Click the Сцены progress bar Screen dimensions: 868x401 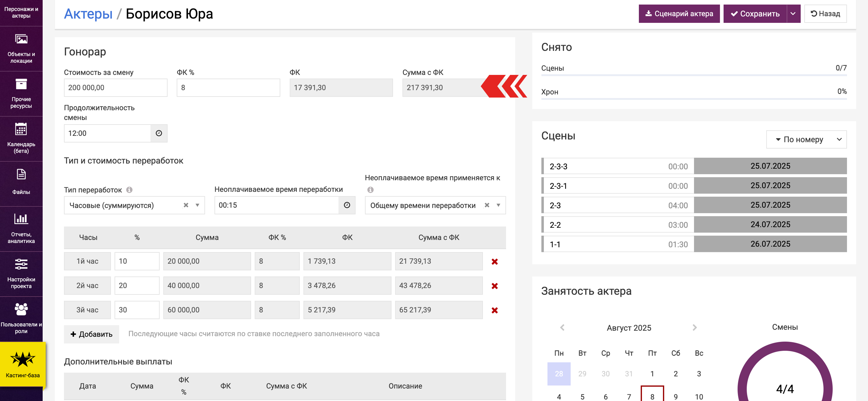[694, 76]
